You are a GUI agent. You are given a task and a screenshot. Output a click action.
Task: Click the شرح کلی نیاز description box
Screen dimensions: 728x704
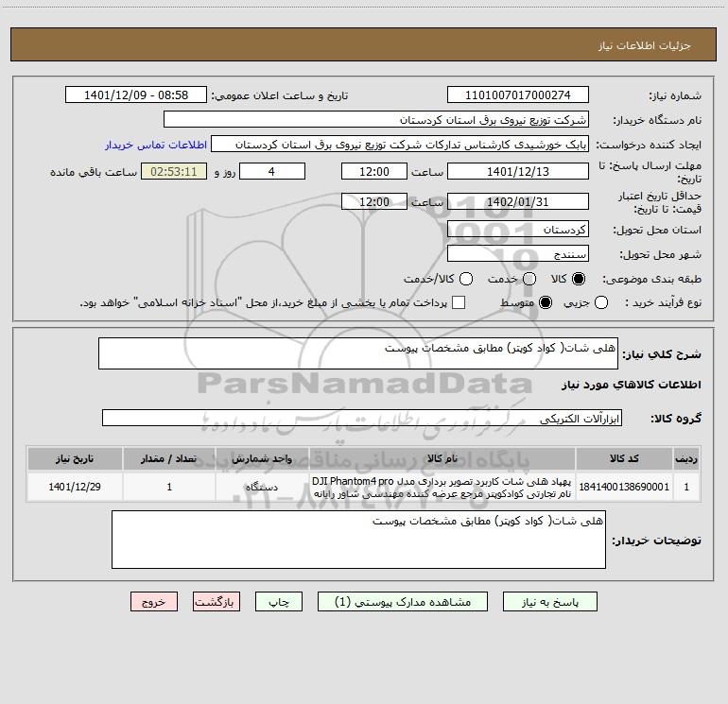(358, 353)
